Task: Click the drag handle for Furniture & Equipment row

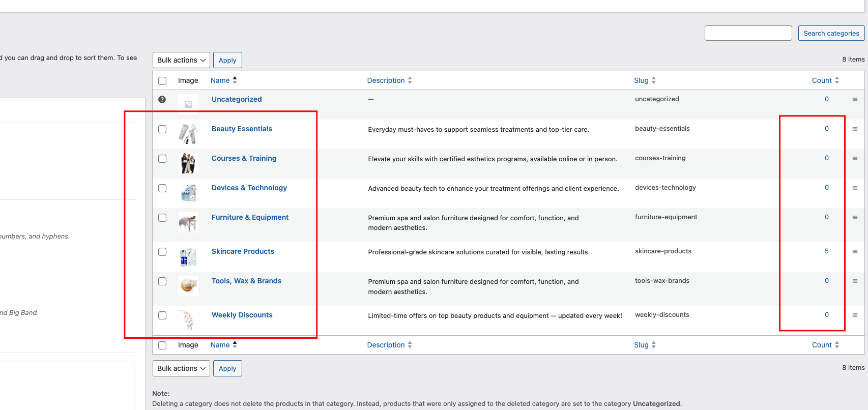Action: pos(855,218)
